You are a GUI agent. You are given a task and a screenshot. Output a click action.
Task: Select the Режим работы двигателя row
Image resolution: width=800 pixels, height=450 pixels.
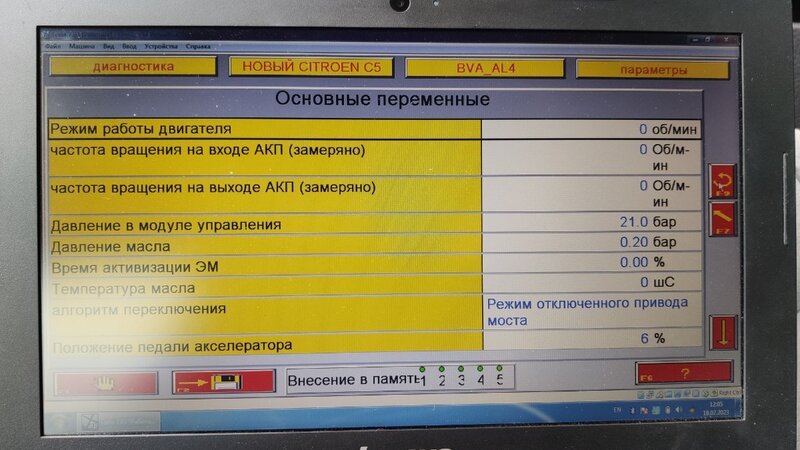pyautogui.click(x=264, y=128)
